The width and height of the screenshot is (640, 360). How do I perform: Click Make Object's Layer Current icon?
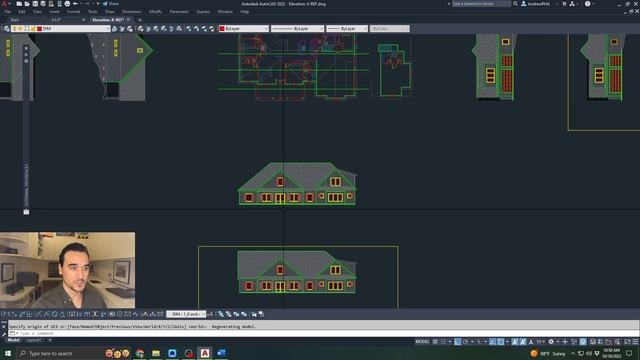(115, 29)
